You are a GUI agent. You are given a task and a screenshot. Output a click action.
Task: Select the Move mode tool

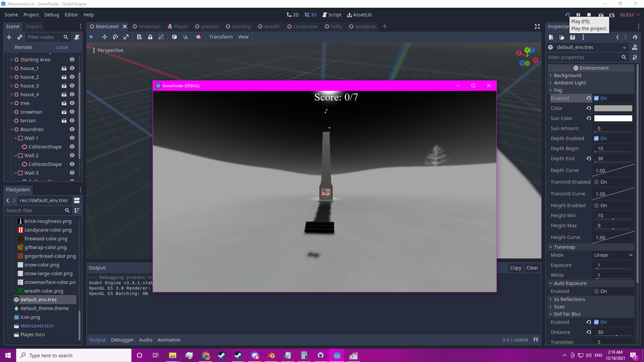coord(104,37)
